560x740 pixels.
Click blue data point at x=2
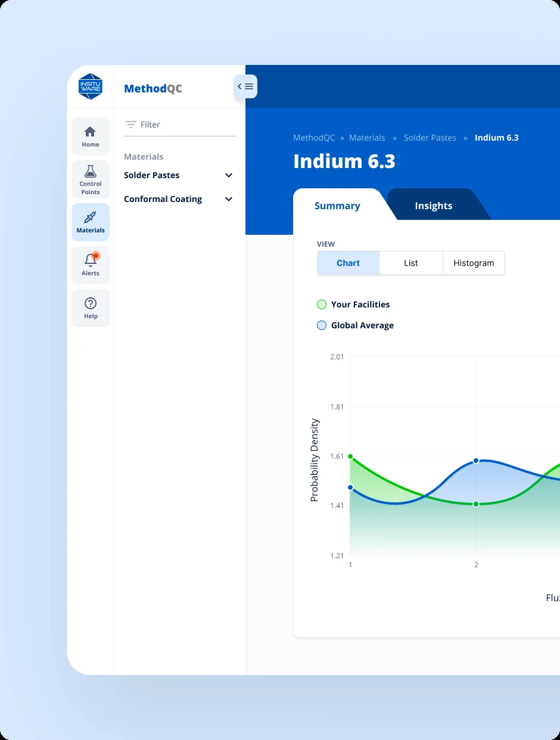(x=476, y=461)
